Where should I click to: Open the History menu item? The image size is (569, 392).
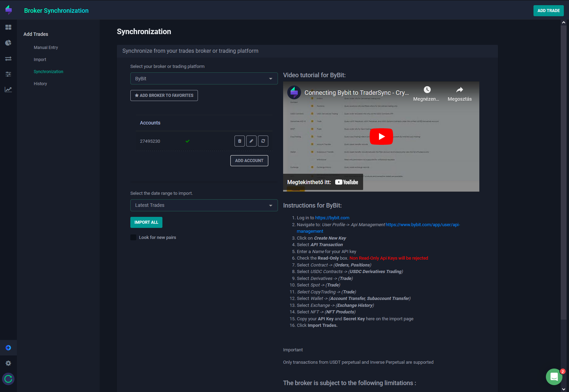click(x=40, y=84)
